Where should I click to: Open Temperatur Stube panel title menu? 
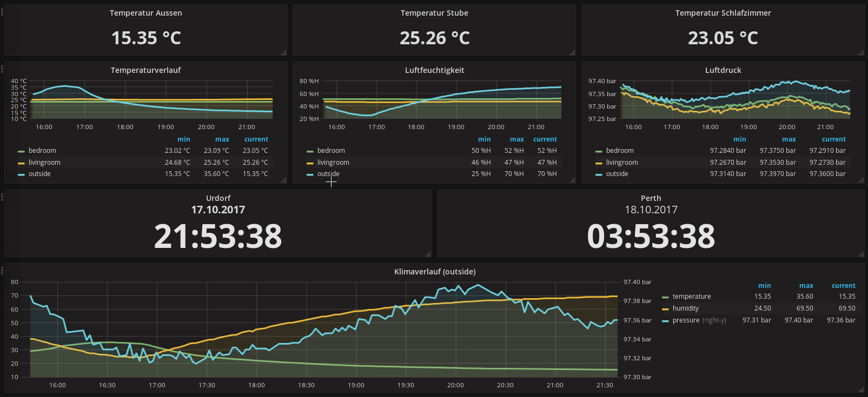[x=434, y=13]
